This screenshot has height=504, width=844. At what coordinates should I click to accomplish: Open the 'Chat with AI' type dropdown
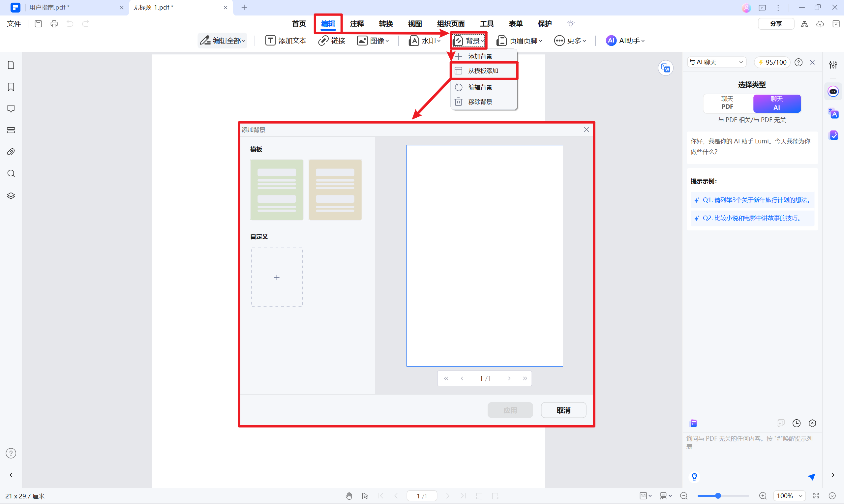[716, 62]
